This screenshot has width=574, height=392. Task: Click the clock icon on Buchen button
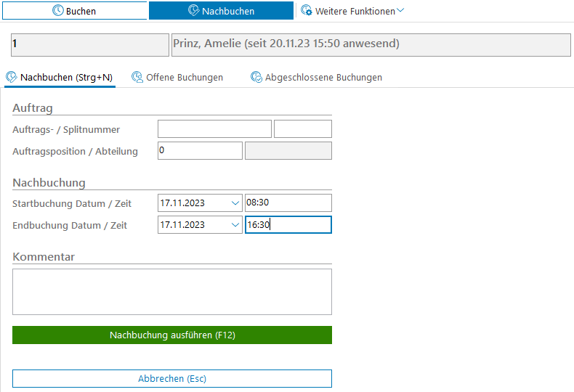58,11
